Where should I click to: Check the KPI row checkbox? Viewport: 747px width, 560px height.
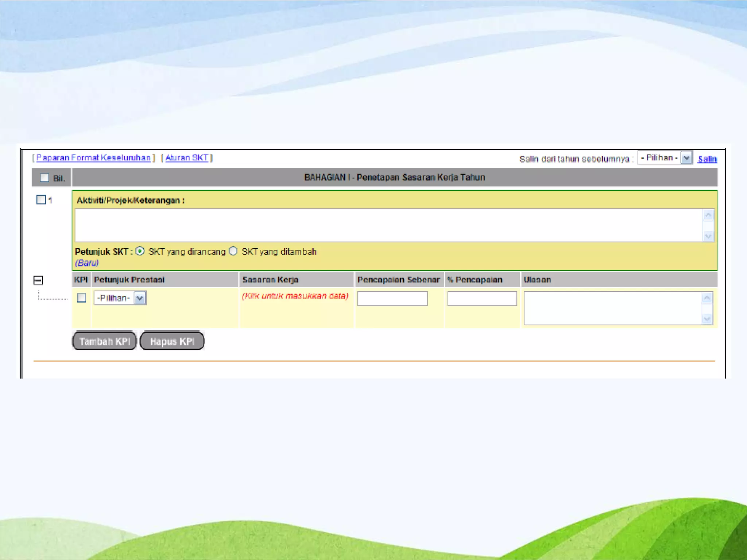[x=82, y=297]
